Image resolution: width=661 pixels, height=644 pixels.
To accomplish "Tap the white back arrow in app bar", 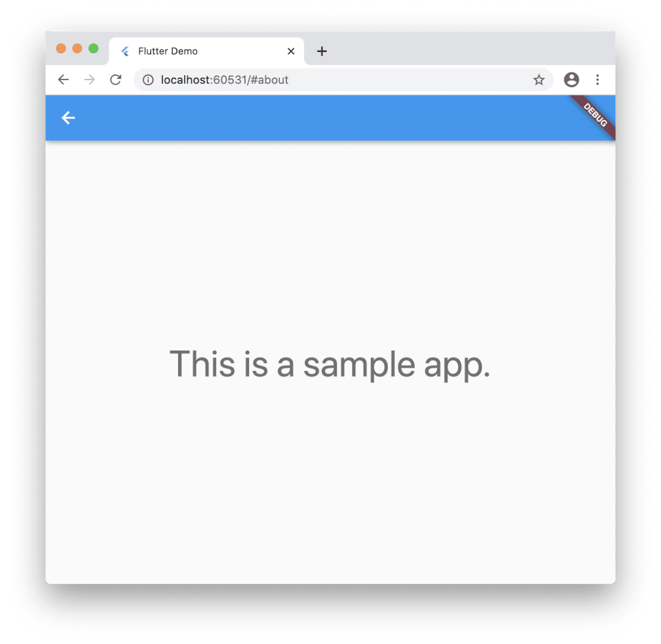I will coord(68,118).
